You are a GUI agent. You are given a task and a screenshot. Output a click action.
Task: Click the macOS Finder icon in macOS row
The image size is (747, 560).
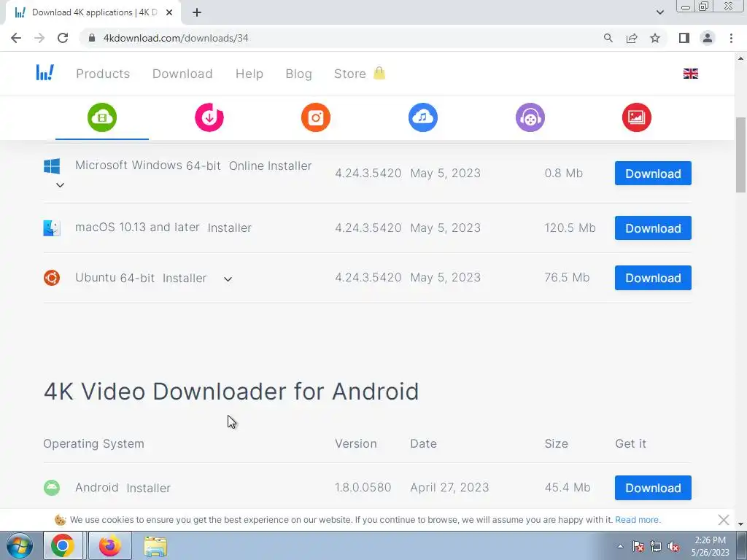click(52, 227)
